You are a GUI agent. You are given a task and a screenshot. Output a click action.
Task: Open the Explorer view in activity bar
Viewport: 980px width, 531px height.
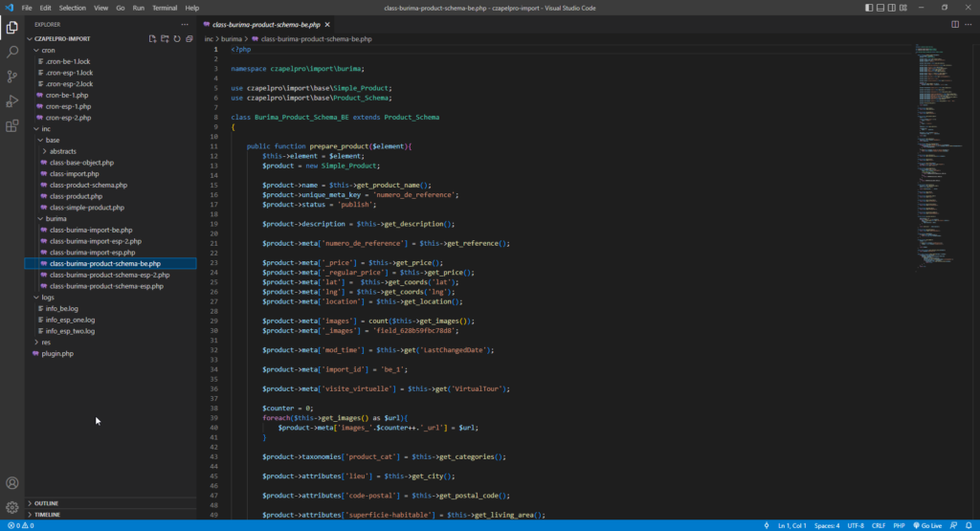tap(11, 28)
